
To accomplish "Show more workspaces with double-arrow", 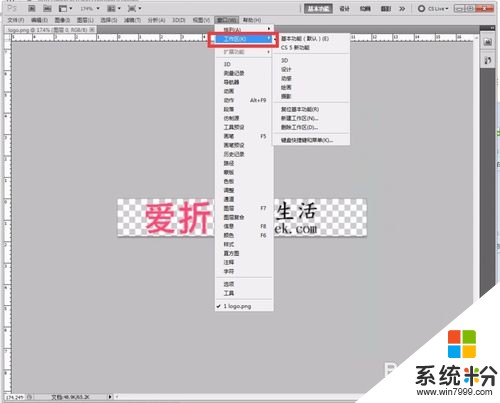I will point(402,9).
